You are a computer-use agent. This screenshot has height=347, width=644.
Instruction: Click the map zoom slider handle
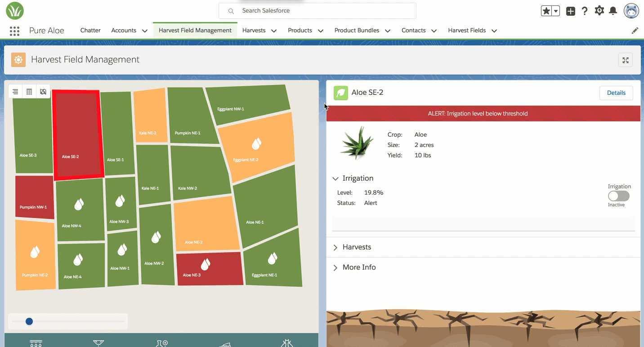tap(29, 321)
